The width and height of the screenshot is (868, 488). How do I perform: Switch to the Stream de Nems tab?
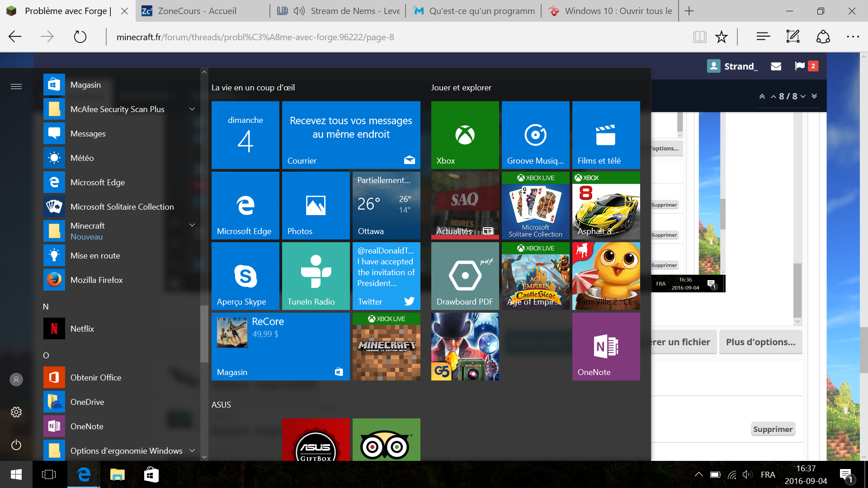tap(338, 11)
